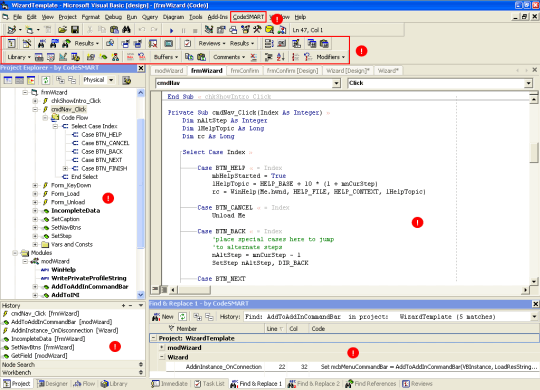Click the paste-from-buffer icon beside Buffers
The image size is (540, 390).
click(201, 57)
